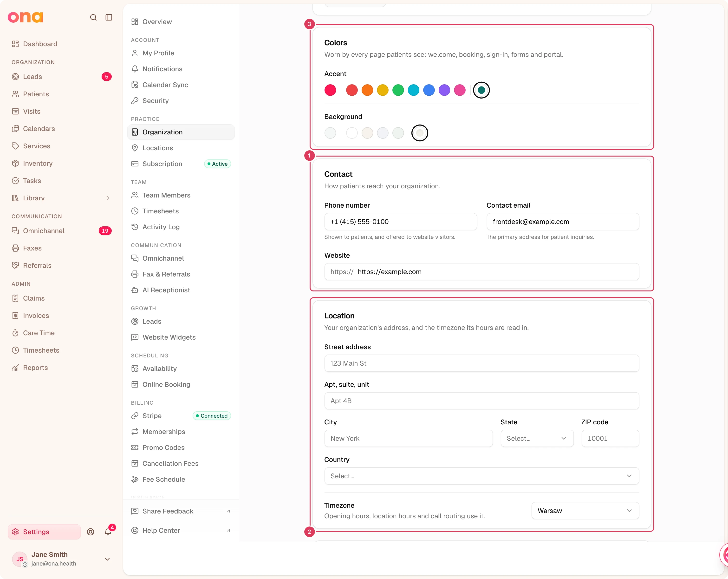Open the Help Center link

(181, 530)
